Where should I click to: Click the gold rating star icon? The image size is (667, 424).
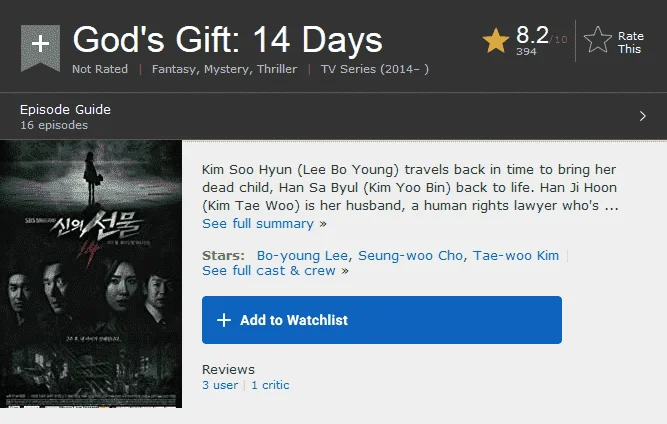(x=496, y=40)
